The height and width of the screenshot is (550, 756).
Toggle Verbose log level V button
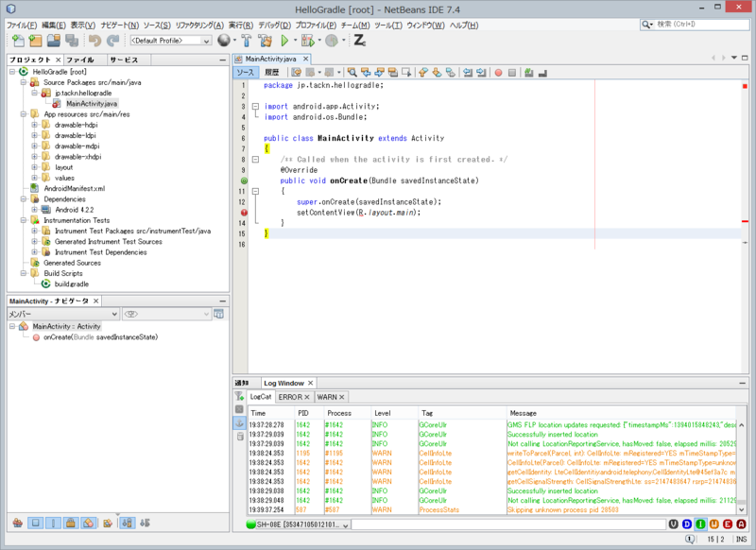tap(674, 524)
